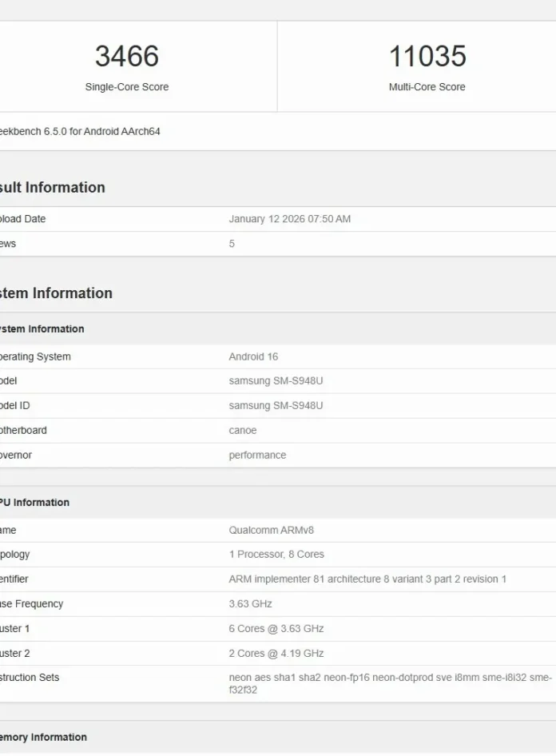The height and width of the screenshot is (756, 556).
Task: Click the Motherboard row label
Action: click(23, 430)
